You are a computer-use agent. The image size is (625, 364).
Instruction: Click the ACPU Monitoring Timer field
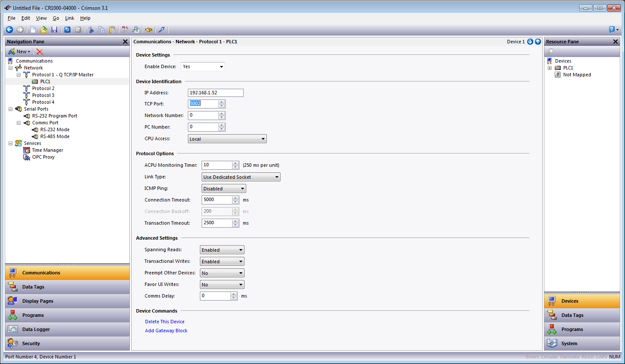point(217,165)
